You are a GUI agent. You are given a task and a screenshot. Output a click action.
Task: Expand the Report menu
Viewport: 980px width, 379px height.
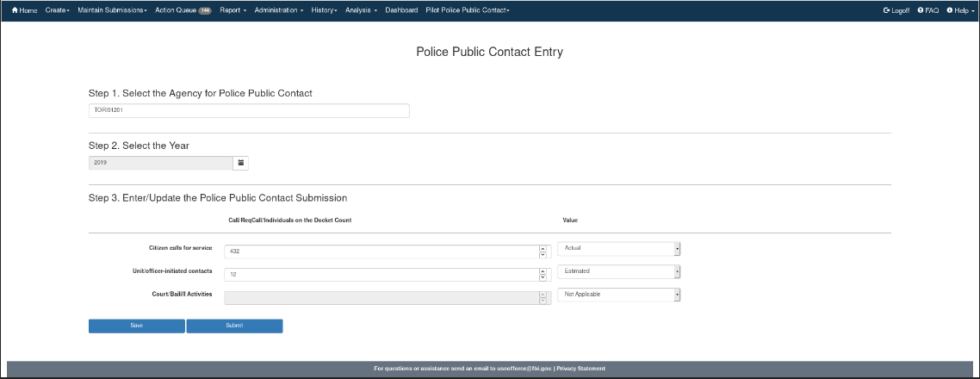pos(233,10)
